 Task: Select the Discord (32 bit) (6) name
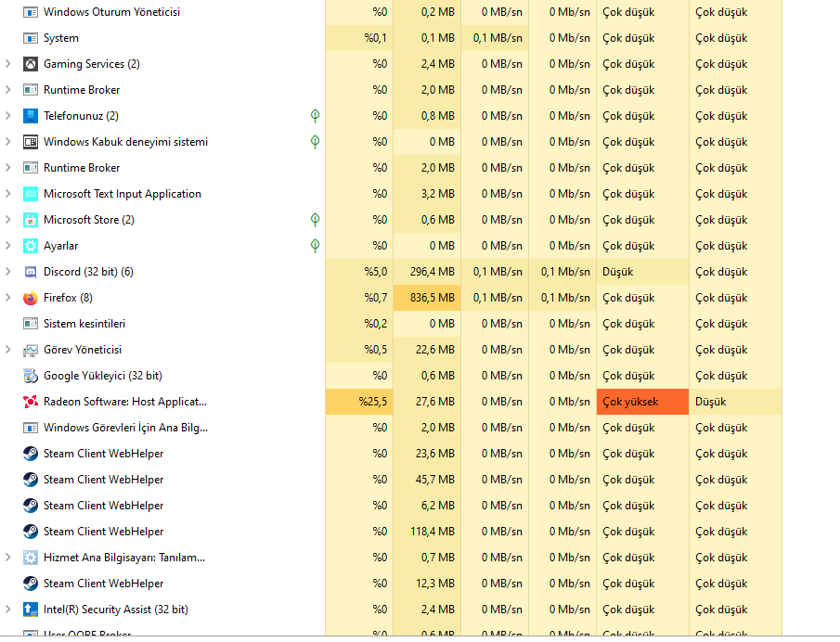(88, 272)
